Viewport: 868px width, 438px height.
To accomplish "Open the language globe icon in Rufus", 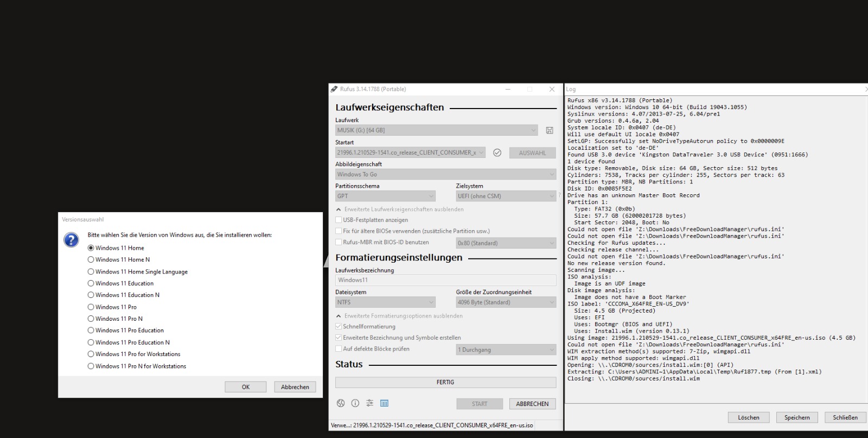I will [341, 403].
